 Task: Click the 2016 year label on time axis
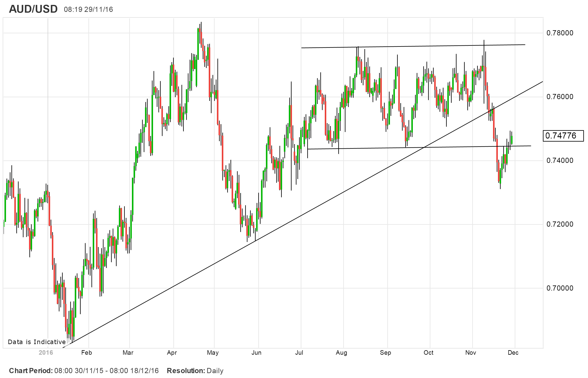tap(46, 353)
